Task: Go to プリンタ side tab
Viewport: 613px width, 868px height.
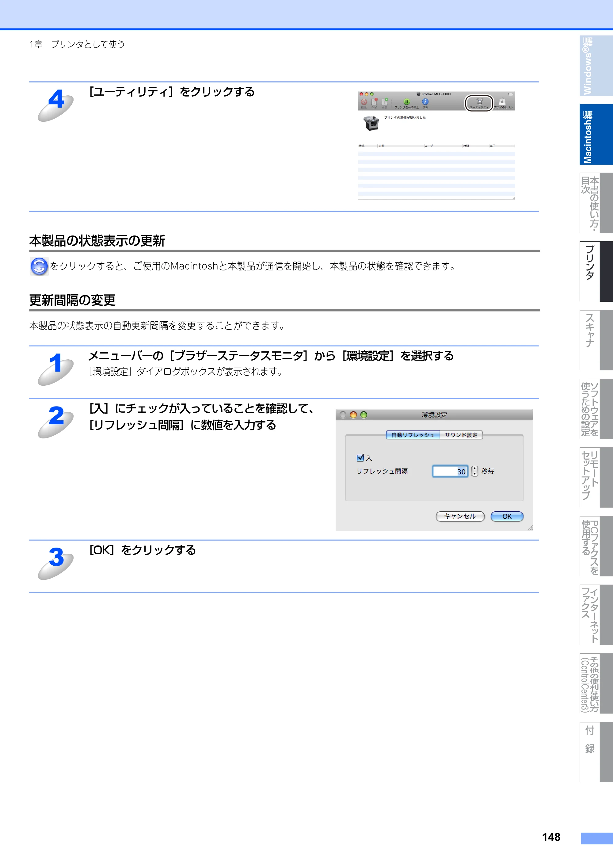Action: 596,271
